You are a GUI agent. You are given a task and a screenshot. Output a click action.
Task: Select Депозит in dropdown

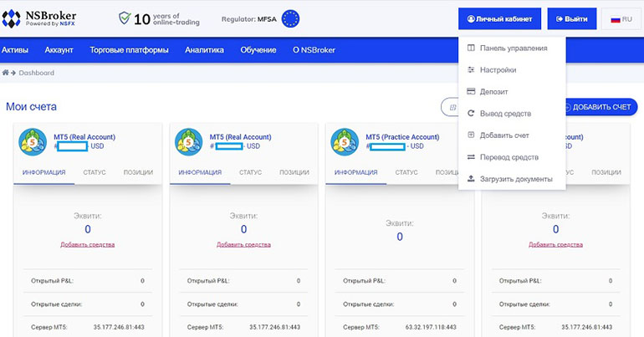(x=512, y=91)
